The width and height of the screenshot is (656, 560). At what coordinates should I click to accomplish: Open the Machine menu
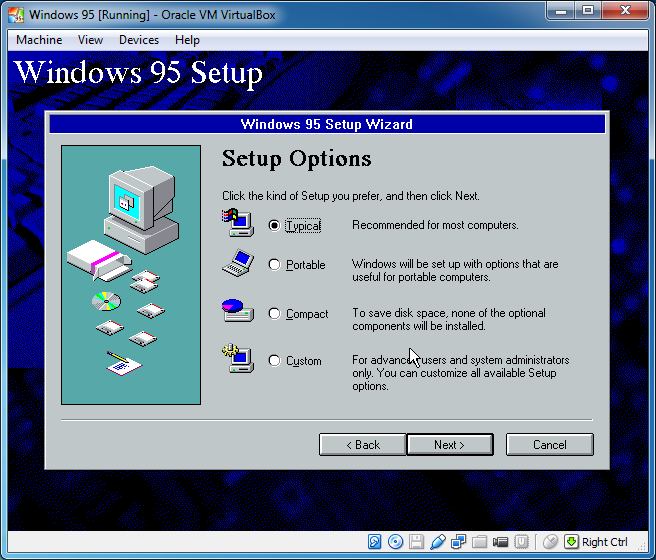click(x=39, y=40)
